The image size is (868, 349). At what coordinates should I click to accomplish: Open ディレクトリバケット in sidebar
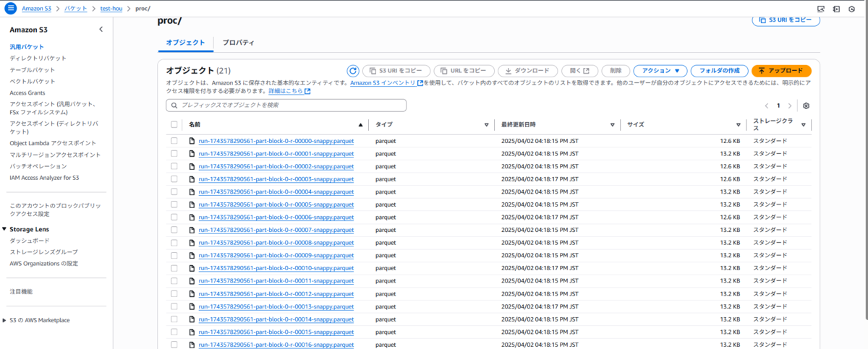click(x=38, y=58)
